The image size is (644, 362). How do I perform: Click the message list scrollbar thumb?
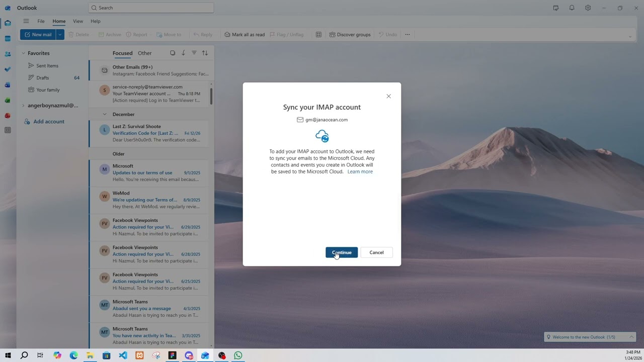[211, 96]
